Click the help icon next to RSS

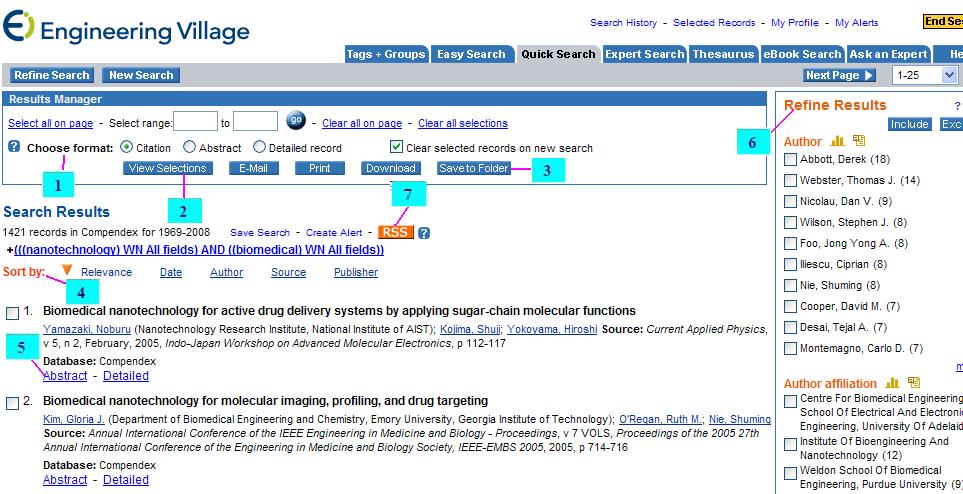pos(424,233)
